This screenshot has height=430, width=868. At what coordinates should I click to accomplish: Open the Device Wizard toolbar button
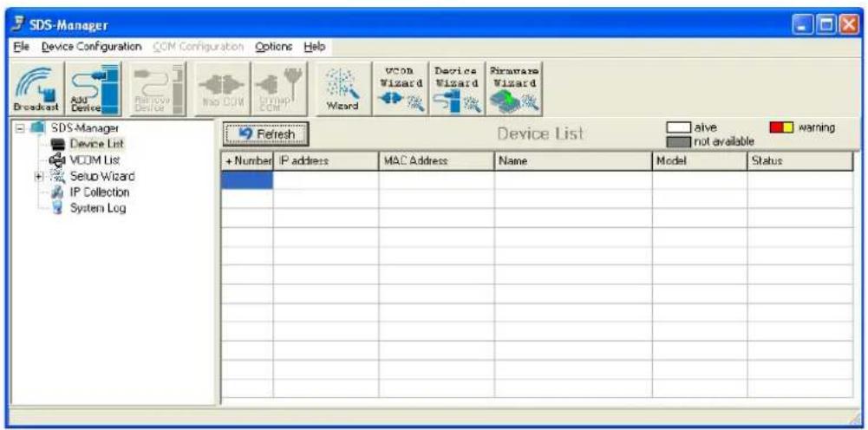[x=457, y=88]
